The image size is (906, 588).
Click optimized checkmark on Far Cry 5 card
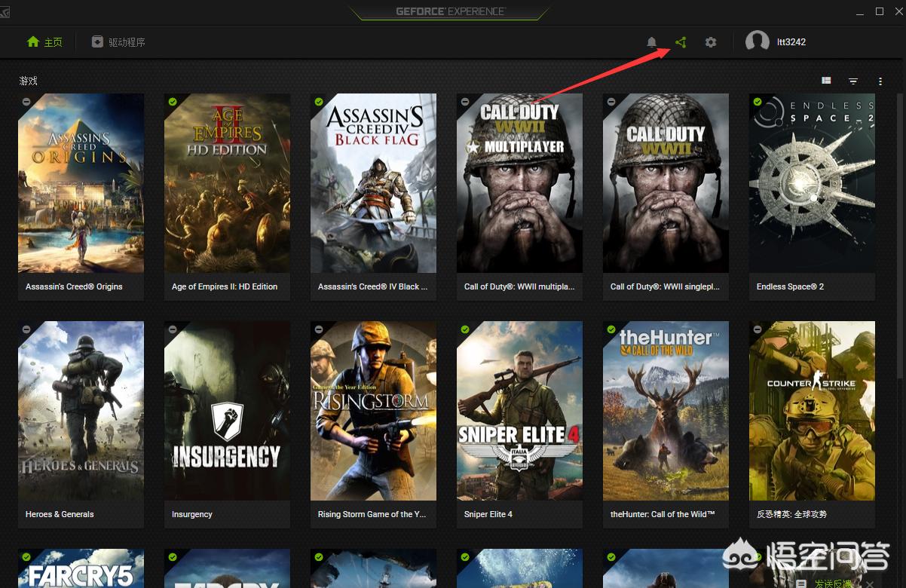pyautogui.click(x=26, y=557)
